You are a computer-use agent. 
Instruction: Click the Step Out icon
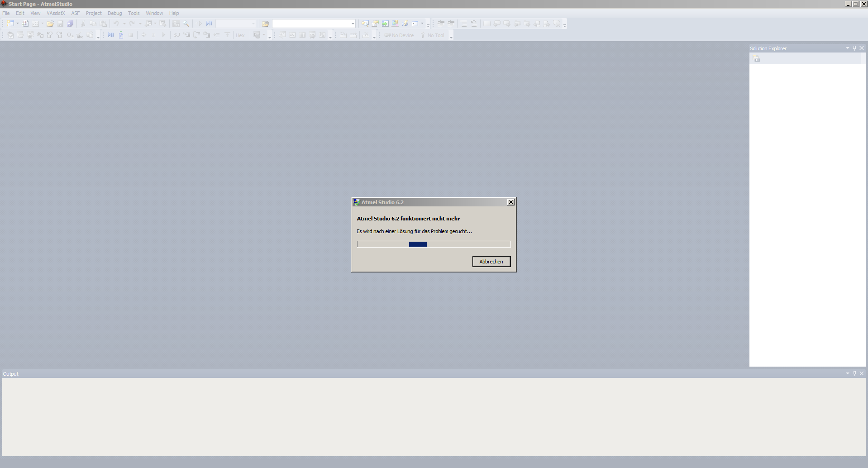(x=207, y=35)
